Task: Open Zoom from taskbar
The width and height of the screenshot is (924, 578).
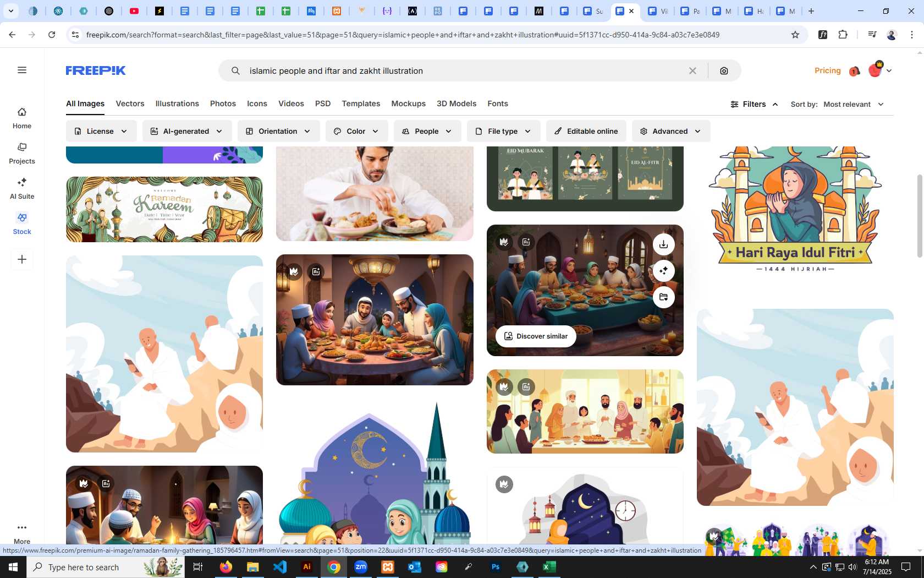Action: [x=361, y=567]
